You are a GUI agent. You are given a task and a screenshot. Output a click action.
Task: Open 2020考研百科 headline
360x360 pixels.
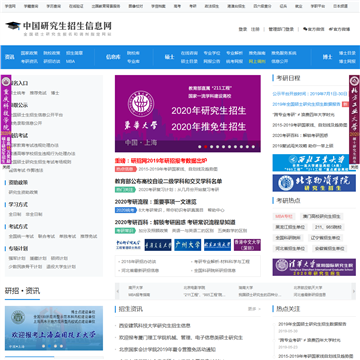tap(175, 222)
